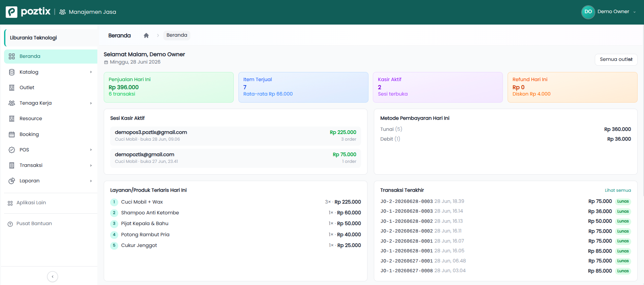644x285 pixels.
Task: Click the Pusat Bantuan help icon
Action: (10, 224)
